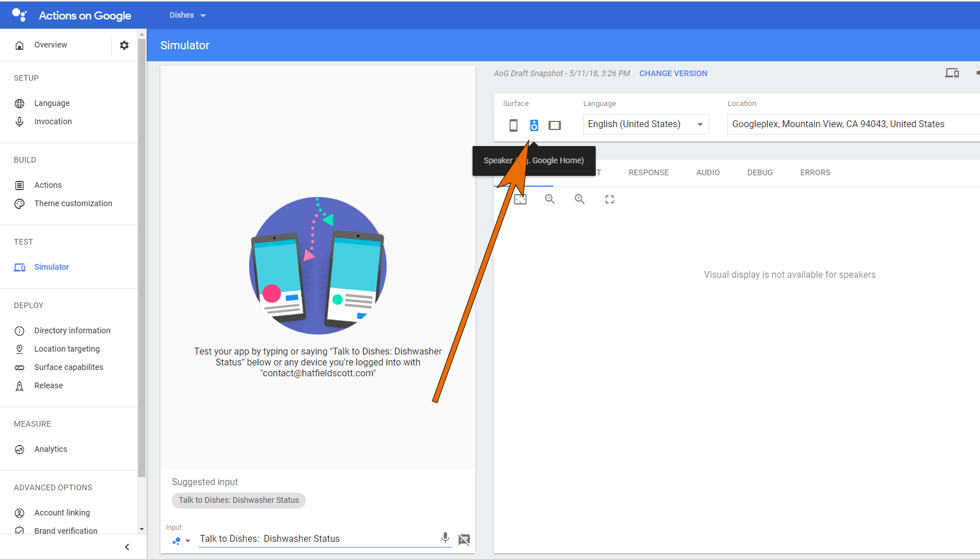980x559 pixels.
Task: Click the text "Visual display is not available for speakers"
Action: (789, 274)
